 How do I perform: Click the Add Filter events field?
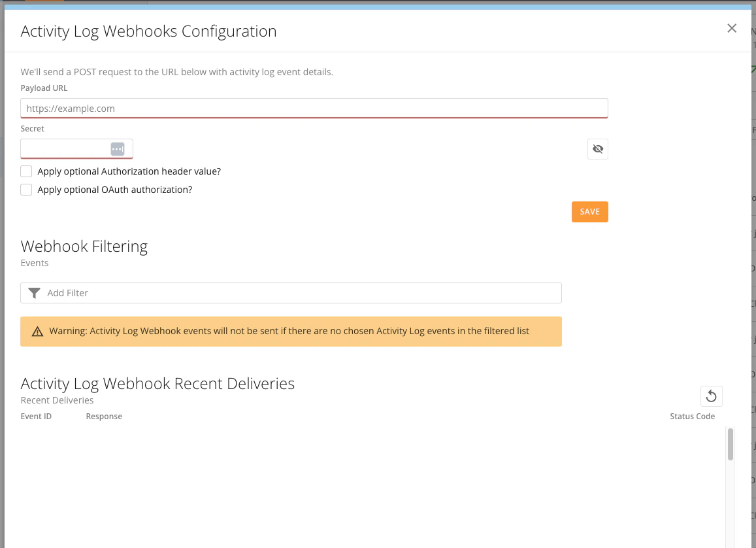(291, 293)
